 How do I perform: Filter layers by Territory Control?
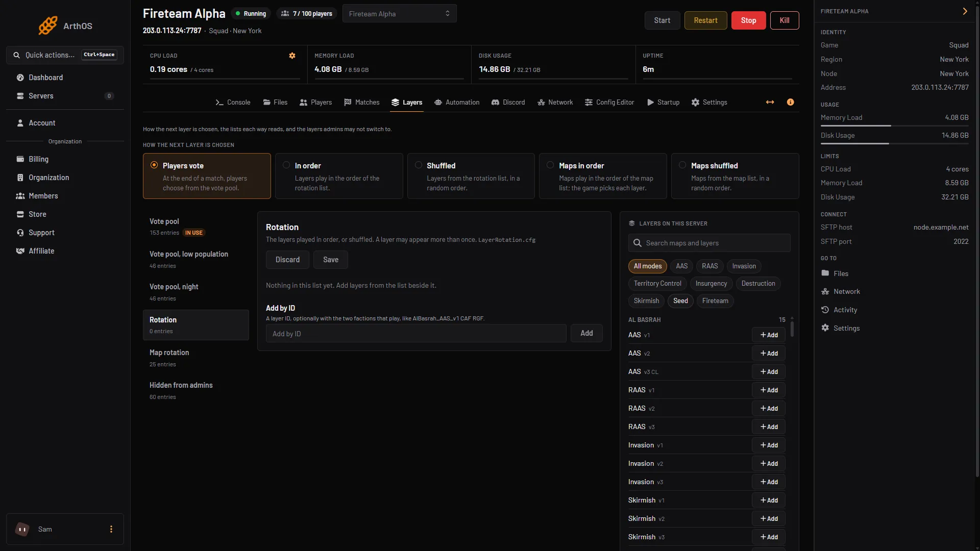[657, 284]
